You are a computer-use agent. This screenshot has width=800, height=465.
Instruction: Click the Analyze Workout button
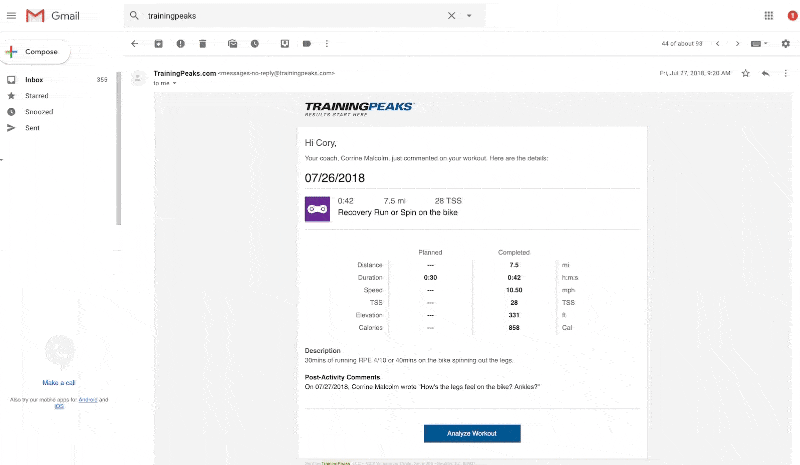[x=472, y=434]
